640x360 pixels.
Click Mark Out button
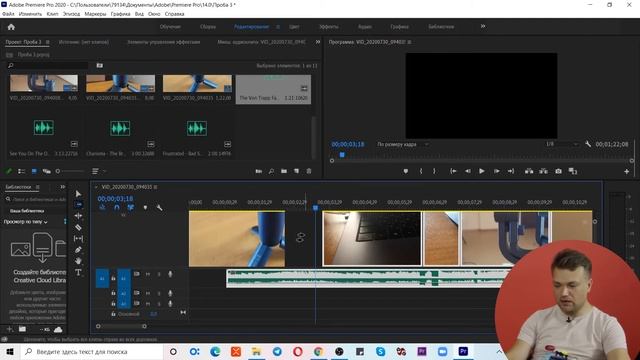434,171
